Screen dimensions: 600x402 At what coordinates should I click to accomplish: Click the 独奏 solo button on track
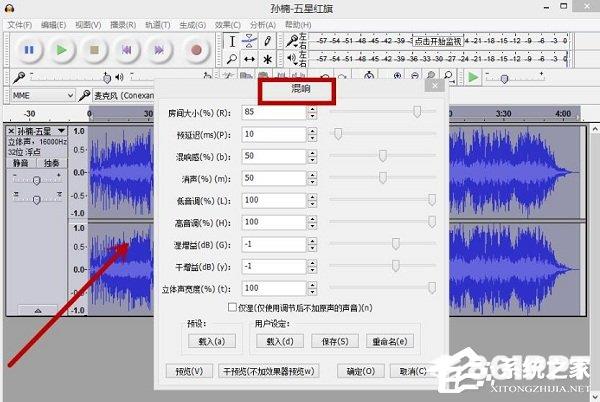52,163
